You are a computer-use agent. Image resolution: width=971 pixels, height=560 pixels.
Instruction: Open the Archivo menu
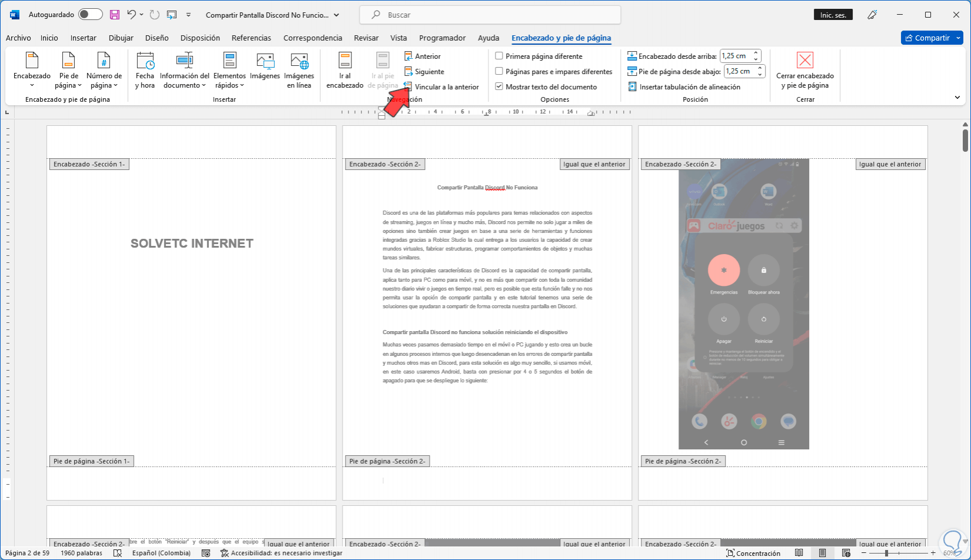tap(18, 38)
